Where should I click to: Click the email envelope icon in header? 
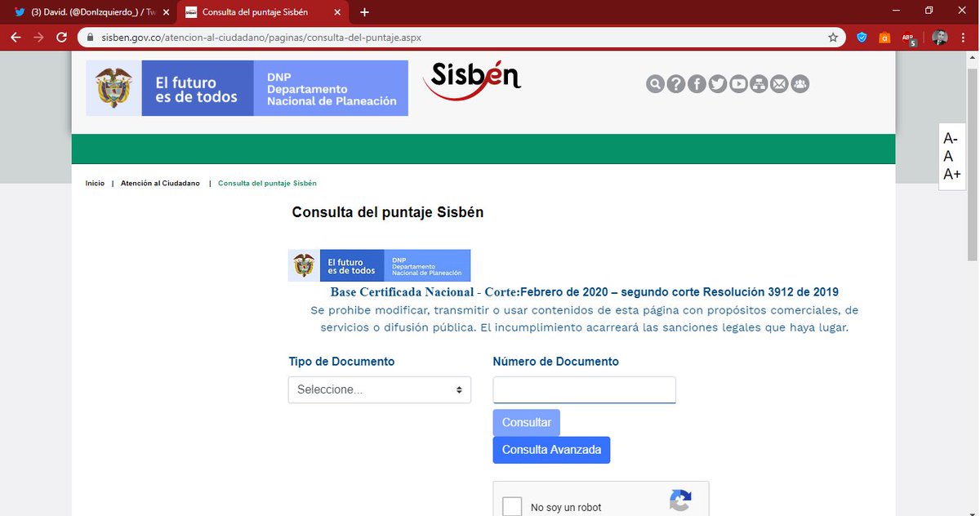pyautogui.click(x=780, y=84)
